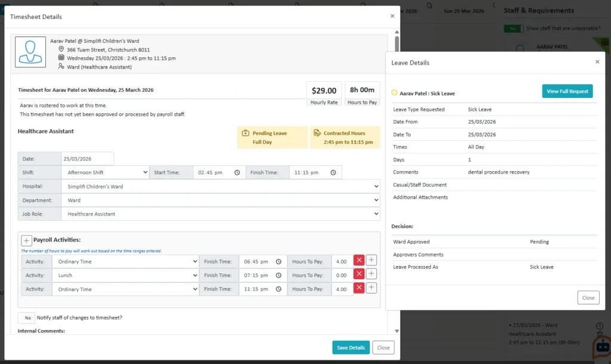Open the chatbot assistant icon

pos(602,346)
